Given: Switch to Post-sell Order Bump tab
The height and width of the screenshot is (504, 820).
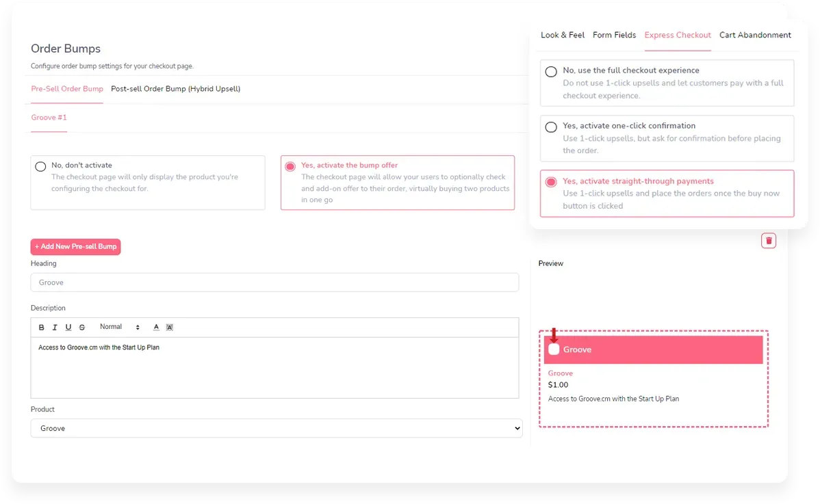Looking at the screenshot, I should point(175,89).
